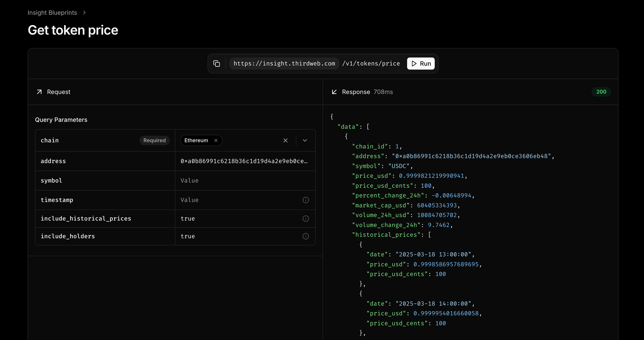This screenshot has width=644, height=340.
Task: Click the Request arrow icon
Action: [x=39, y=92]
